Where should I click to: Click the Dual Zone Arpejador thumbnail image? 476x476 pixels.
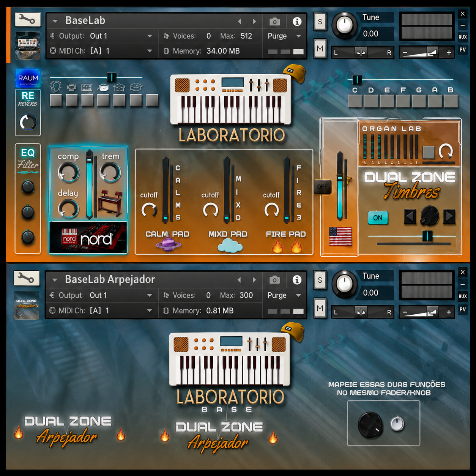click(x=27, y=305)
